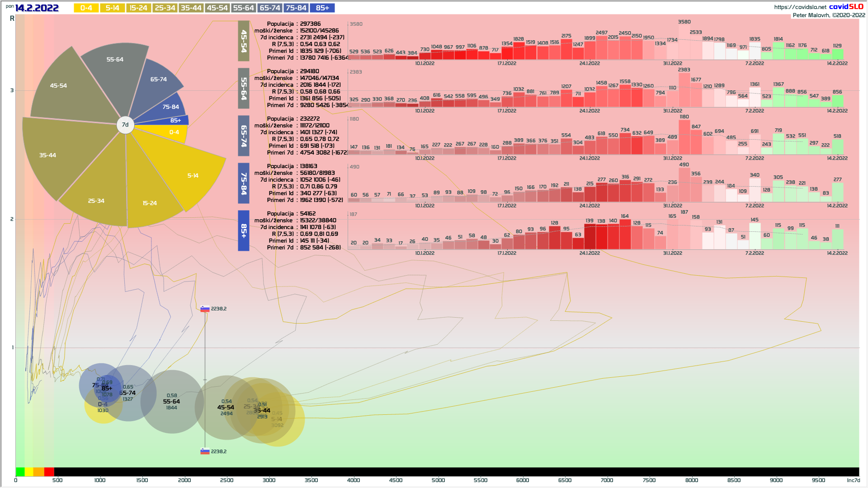Click the vertical 85+ panel label
This screenshot has height=488, width=868.
click(244, 230)
